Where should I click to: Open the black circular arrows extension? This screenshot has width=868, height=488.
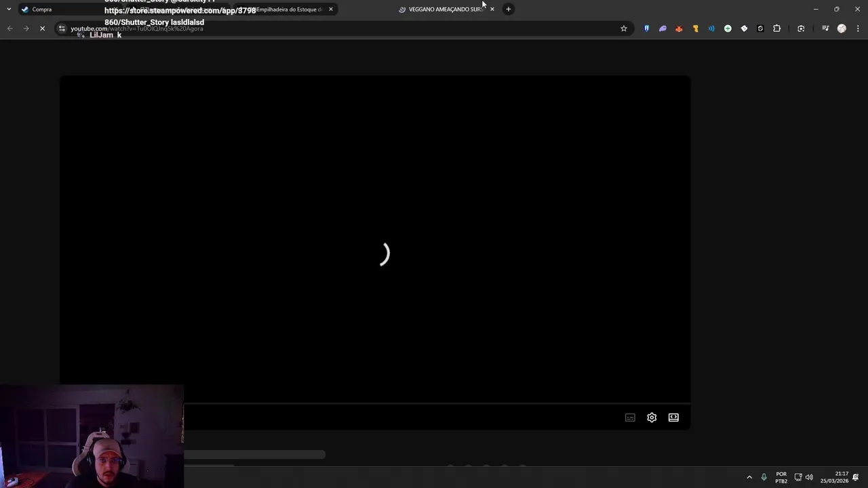(x=760, y=28)
